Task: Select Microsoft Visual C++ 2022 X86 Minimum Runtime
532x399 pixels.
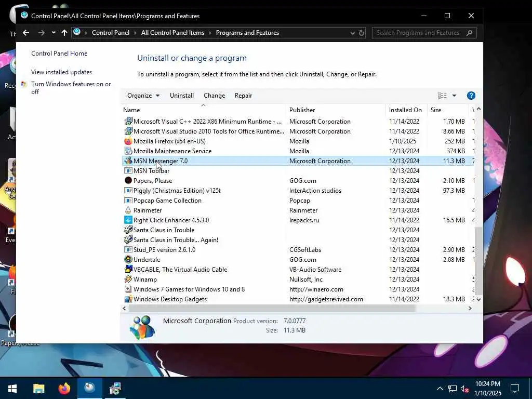Action: pos(208,122)
